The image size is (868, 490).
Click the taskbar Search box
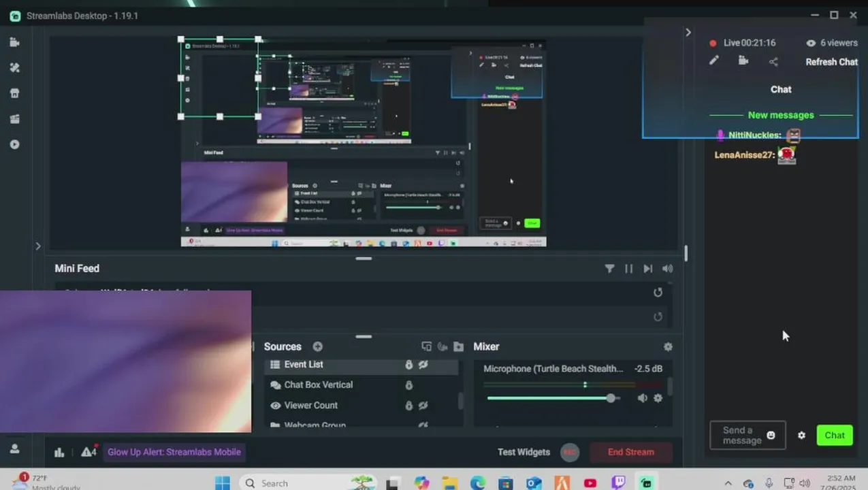click(x=308, y=483)
